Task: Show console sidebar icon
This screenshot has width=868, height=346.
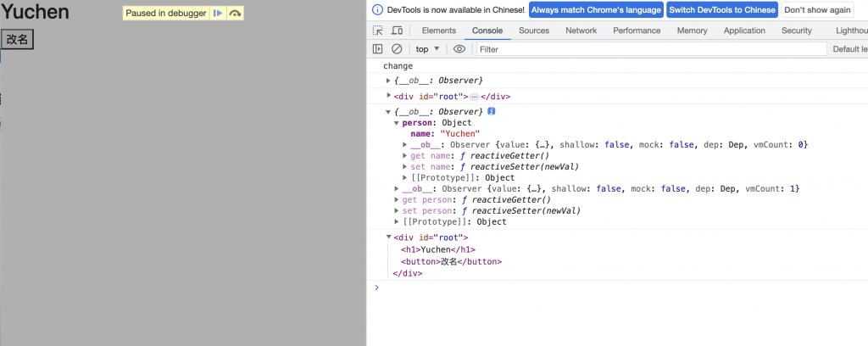Action: coord(377,48)
